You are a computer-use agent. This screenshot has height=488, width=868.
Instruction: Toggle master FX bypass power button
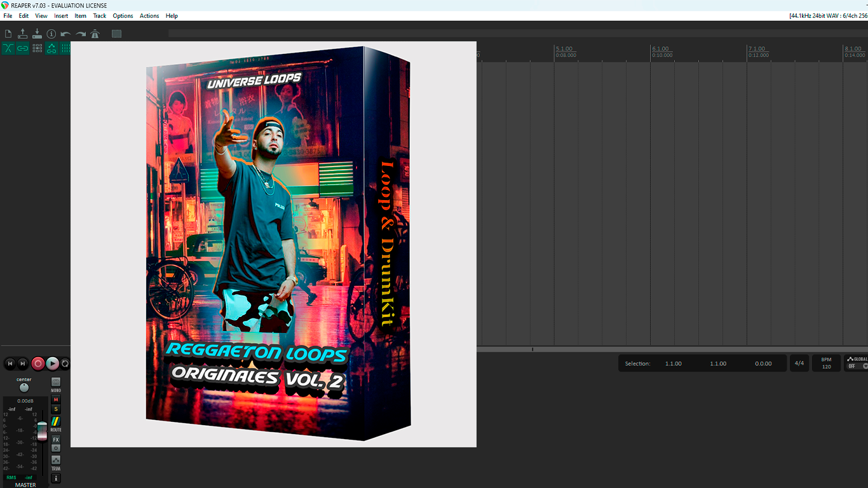point(56,448)
